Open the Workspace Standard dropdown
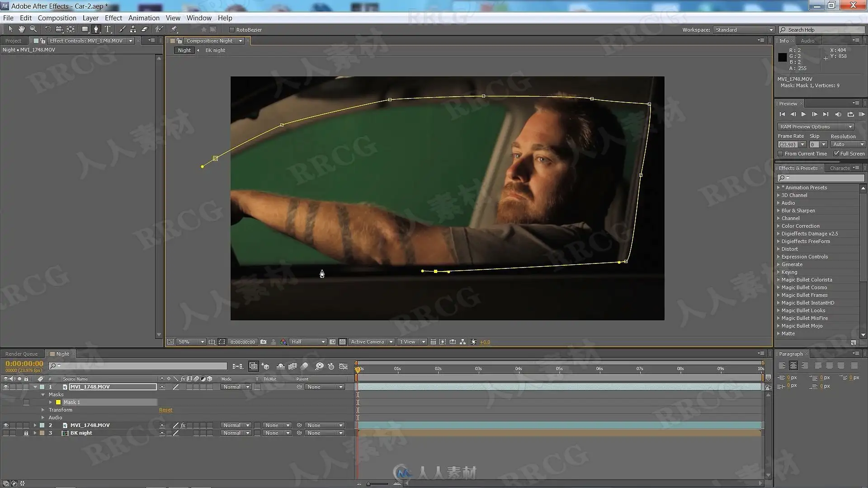 tap(744, 30)
